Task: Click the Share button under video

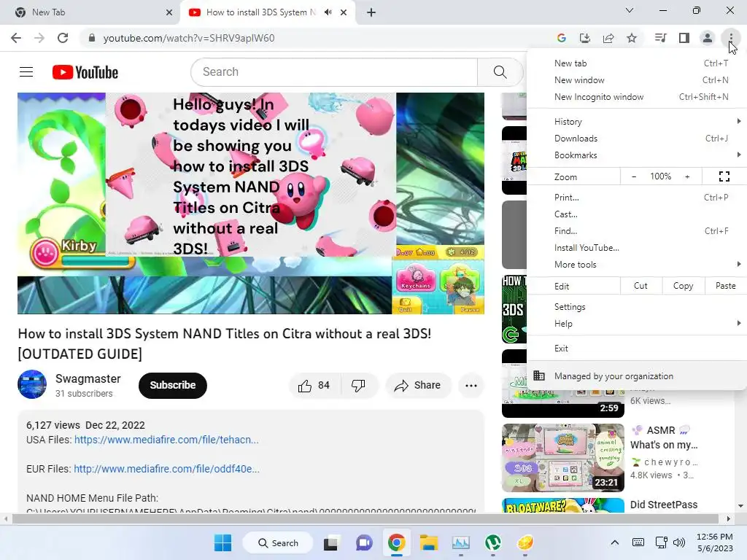Action: (418, 385)
